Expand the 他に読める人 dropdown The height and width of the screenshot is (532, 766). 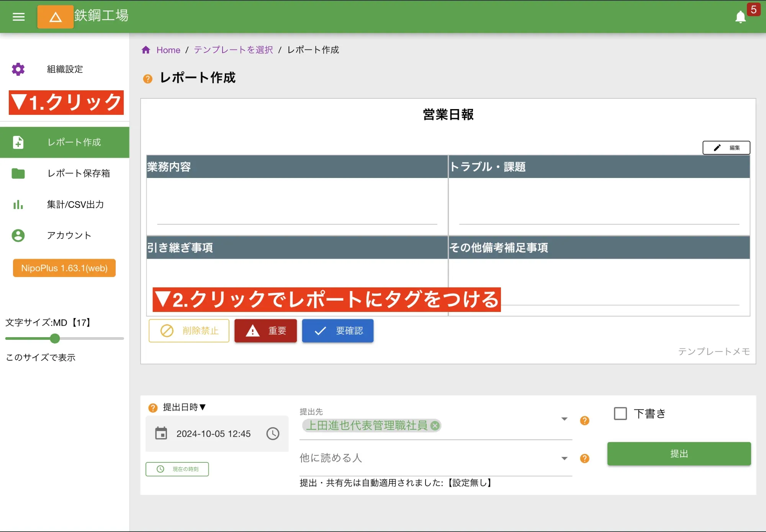coord(564,458)
